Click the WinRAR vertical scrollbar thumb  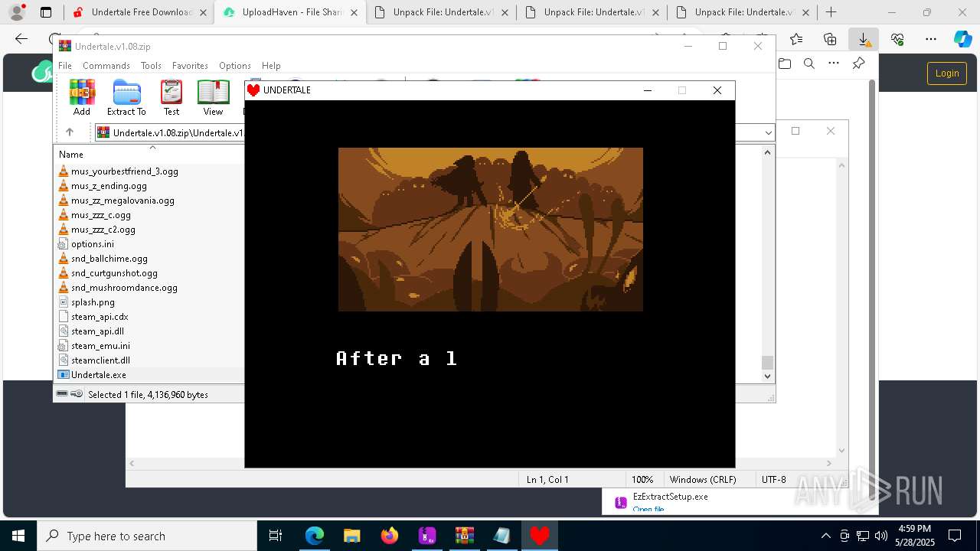click(x=768, y=363)
